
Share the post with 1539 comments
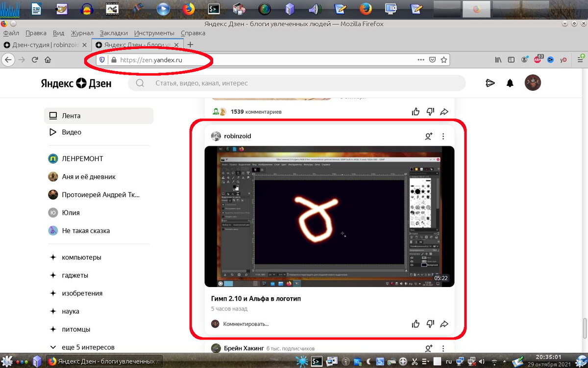pos(444,112)
